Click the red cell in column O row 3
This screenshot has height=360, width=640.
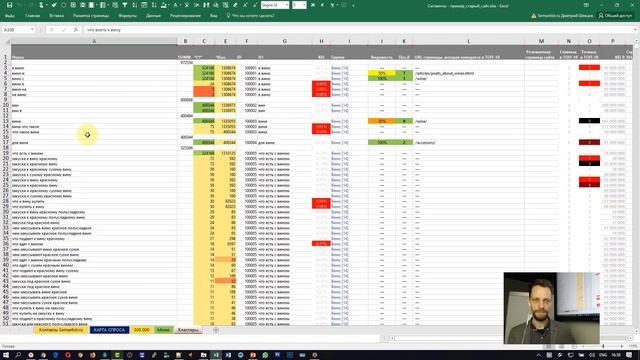[589, 68]
